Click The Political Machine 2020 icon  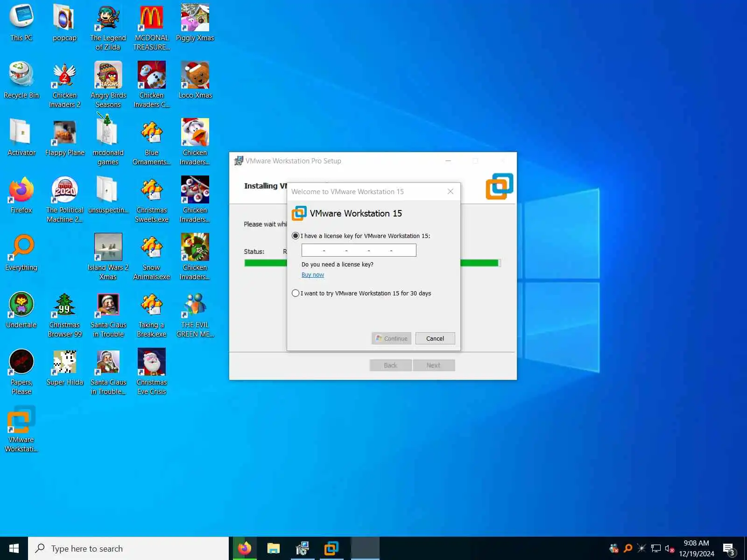[65, 200]
